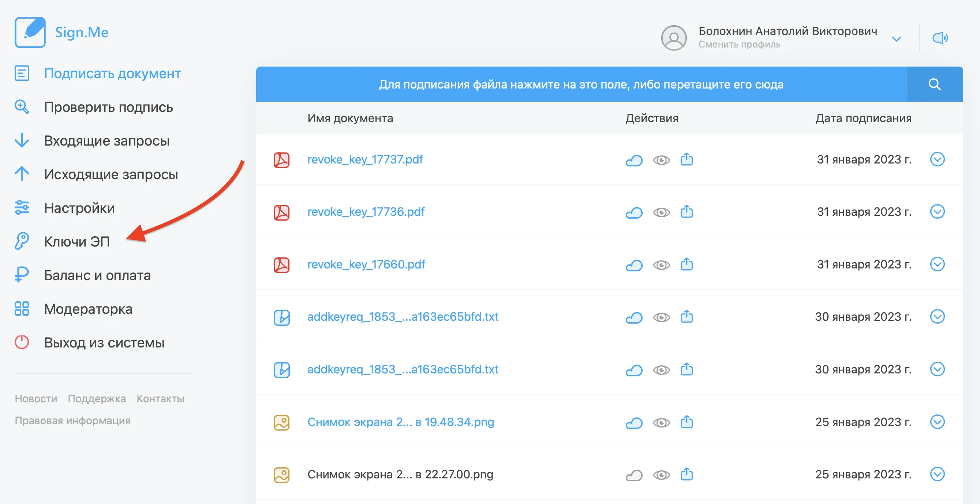Click Сменить профиль link
Viewport: 980px width, 504px height.
click(x=739, y=45)
